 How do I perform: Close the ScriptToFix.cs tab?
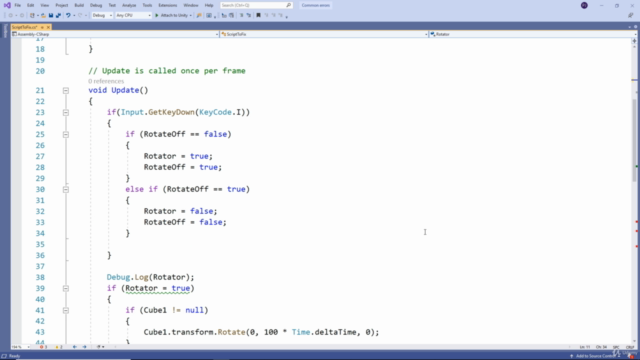48,27
